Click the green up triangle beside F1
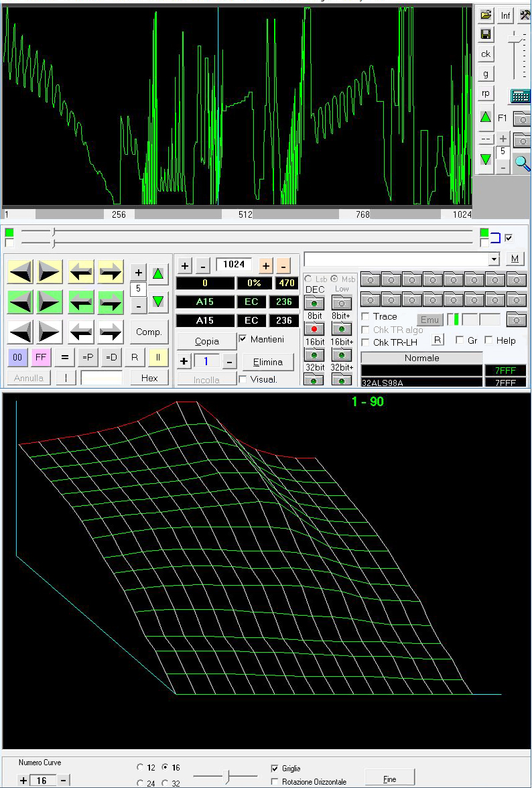 tap(486, 118)
